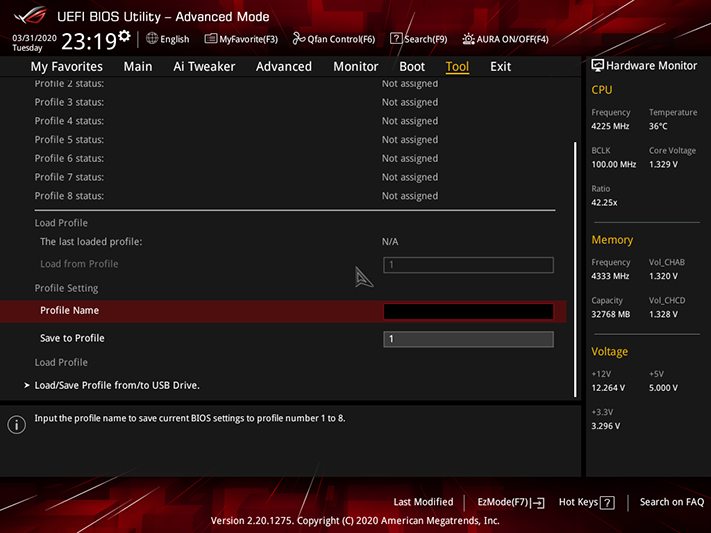This screenshot has height=533, width=711.
Task: Click the Search(F9) question mark icon
Action: pyautogui.click(x=396, y=39)
